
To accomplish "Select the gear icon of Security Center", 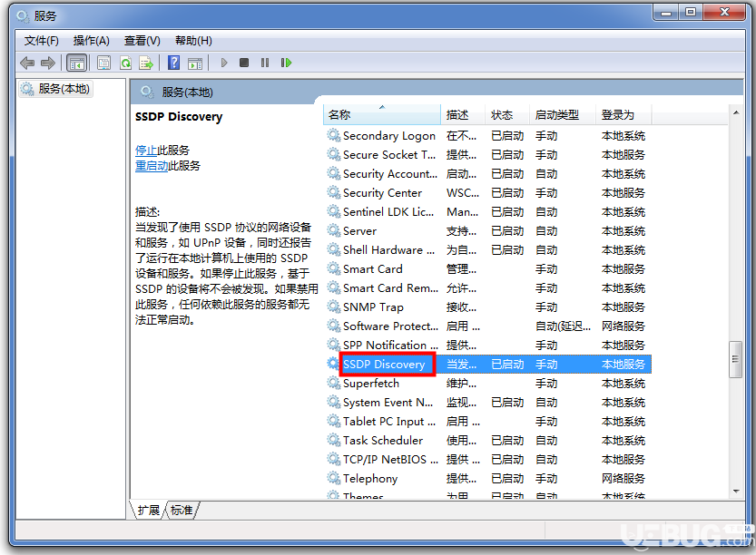I will (334, 192).
